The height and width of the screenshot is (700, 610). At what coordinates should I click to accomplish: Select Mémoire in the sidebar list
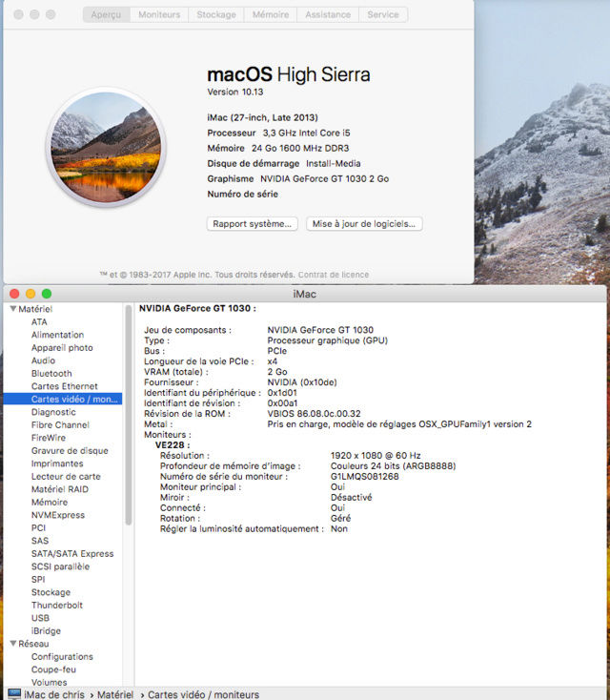[50, 503]
